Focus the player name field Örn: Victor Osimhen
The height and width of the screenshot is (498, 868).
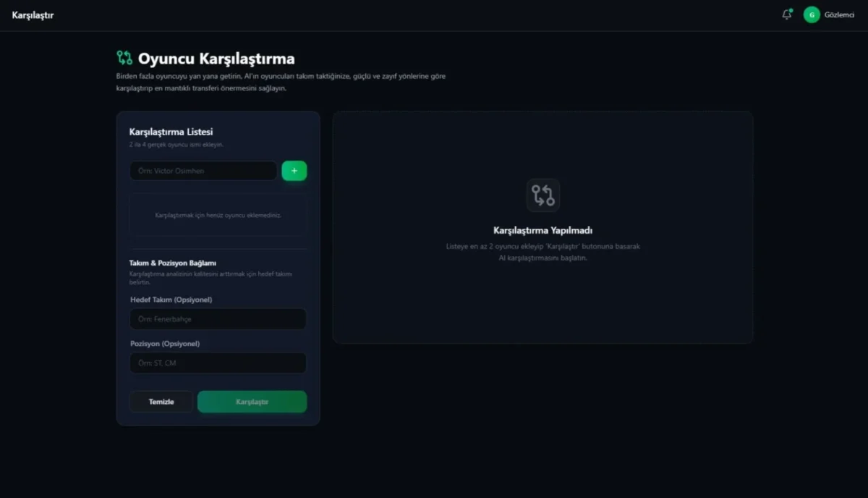coord(203,171)
